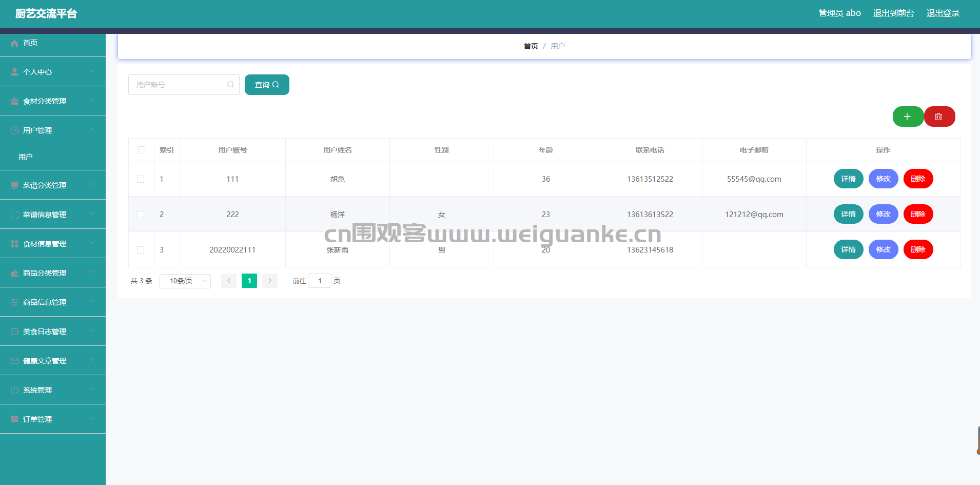Viewport: 980px width, 485px height.
Task: Click email cell 55545@qq.com
Action: click(754, 179)
